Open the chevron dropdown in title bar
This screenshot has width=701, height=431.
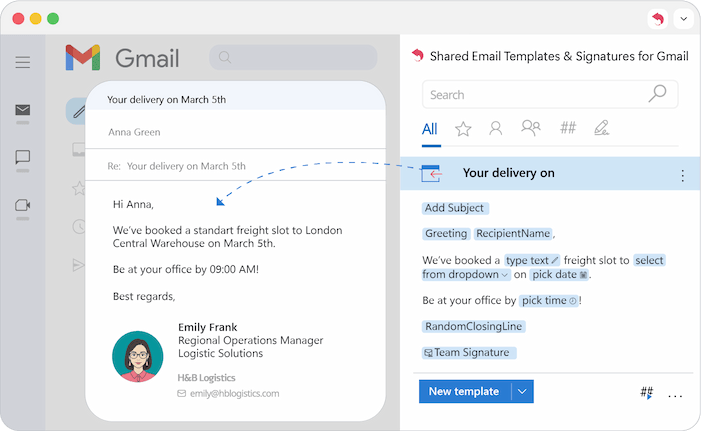click(684, 19)
